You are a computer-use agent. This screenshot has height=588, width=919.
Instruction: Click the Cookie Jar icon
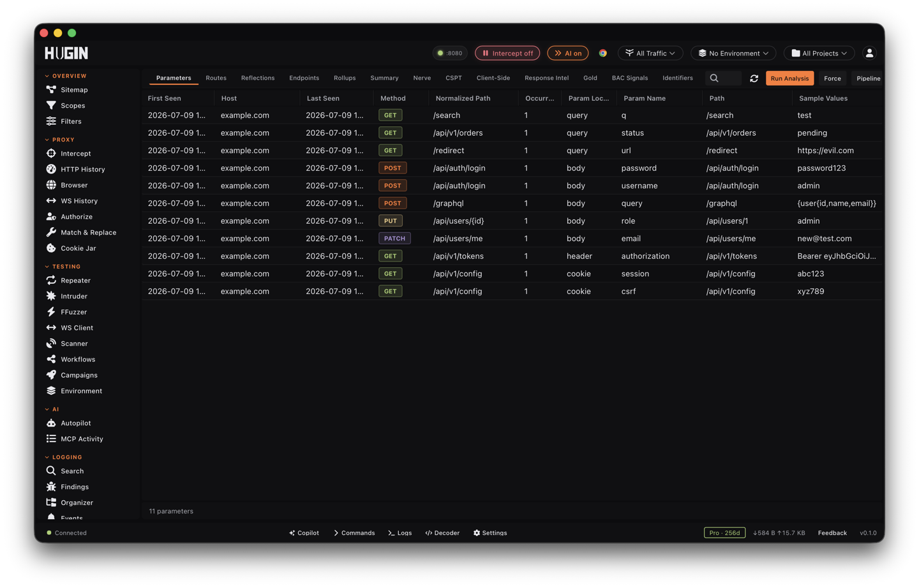point(51,248)
